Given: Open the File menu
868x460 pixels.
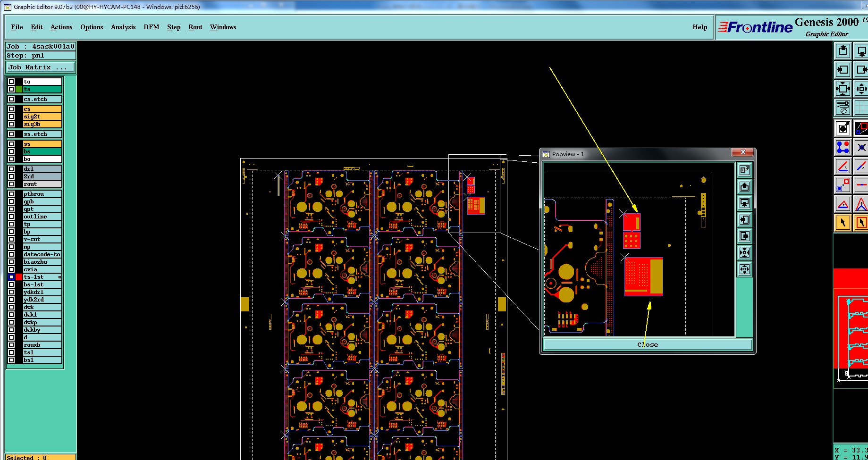Looking at the screenshot, I should coord(17,27).
